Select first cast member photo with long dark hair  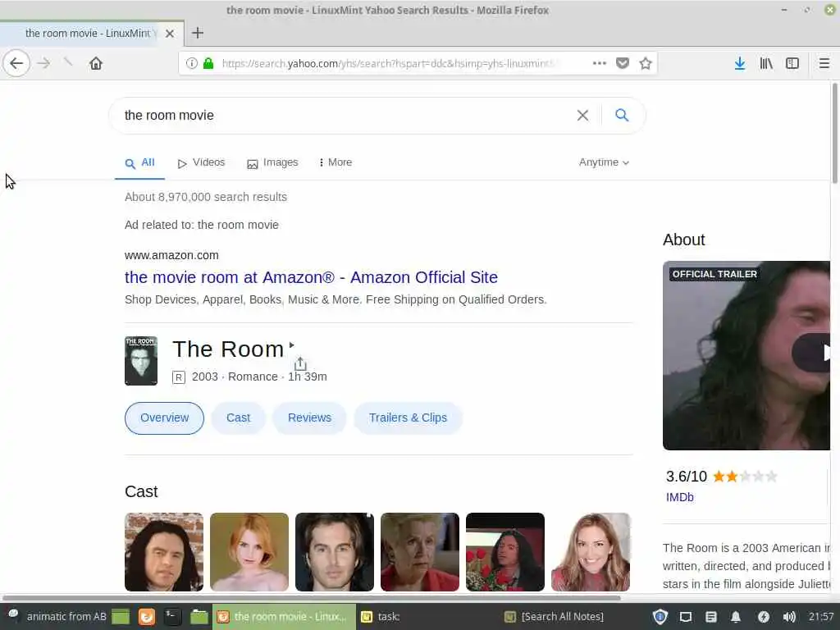(164, 552)
